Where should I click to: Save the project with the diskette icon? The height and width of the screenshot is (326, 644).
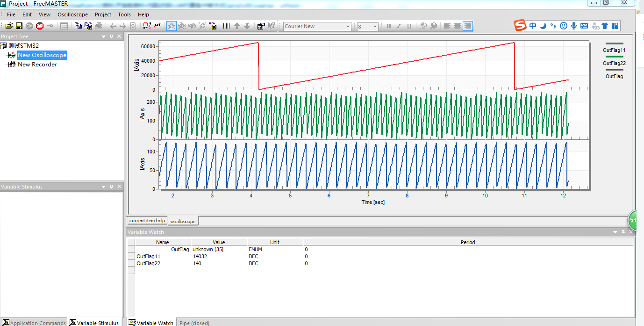pos(19,26)
